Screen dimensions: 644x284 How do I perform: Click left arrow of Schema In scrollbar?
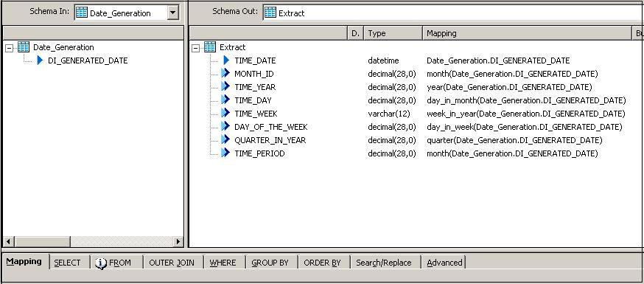coord(8,241)
